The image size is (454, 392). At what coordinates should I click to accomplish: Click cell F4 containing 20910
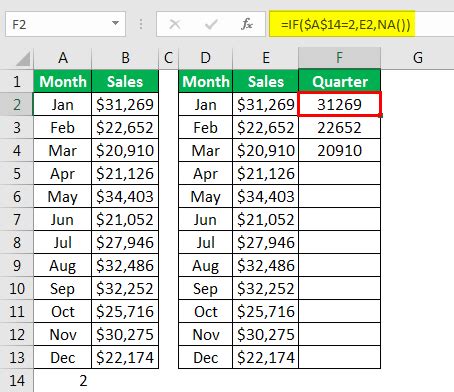click(x=340, y=150)
